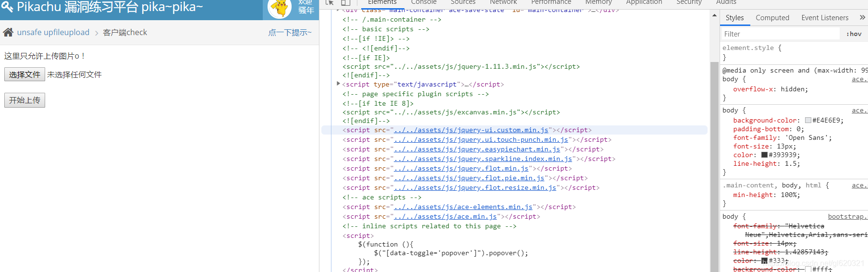Screen dimensions: 868x272
Task: Open jquery.ui.touch-punch.min.js script link
Action: (481, 139)
